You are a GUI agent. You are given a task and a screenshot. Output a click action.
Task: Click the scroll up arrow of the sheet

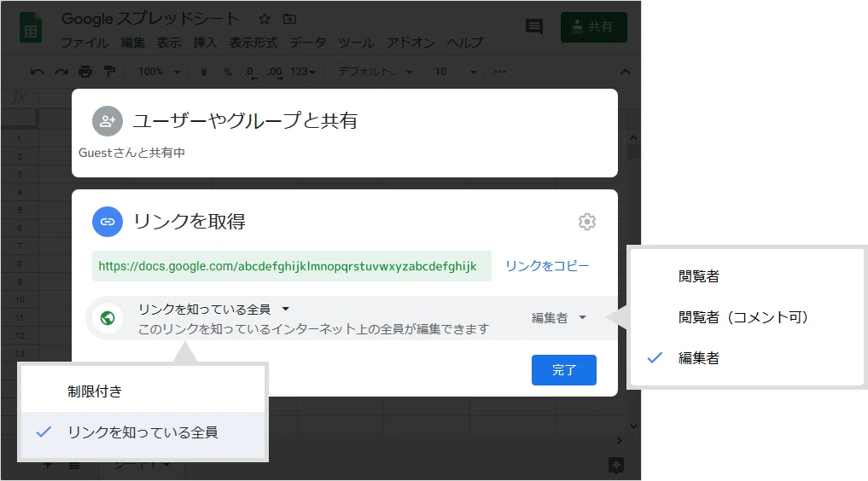pyautogui.click(x=633, y=137)
